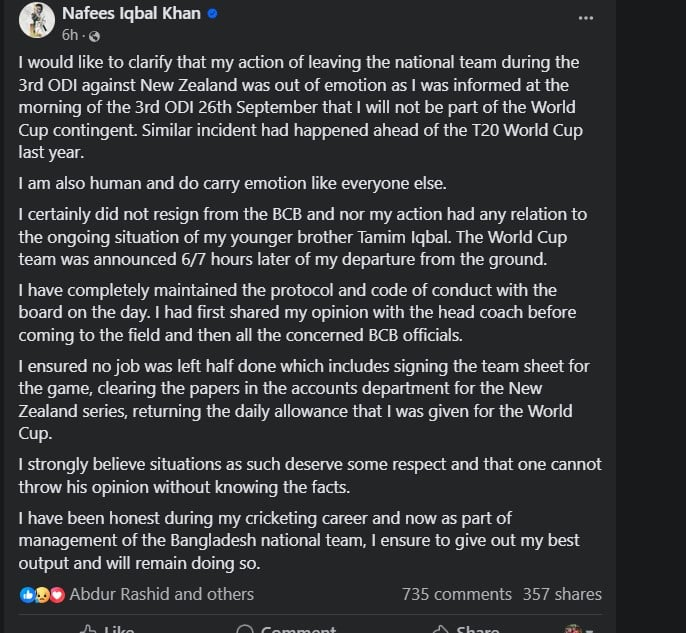
Task: Click the blue Like reaction icon
Action: tap(27, 594)
